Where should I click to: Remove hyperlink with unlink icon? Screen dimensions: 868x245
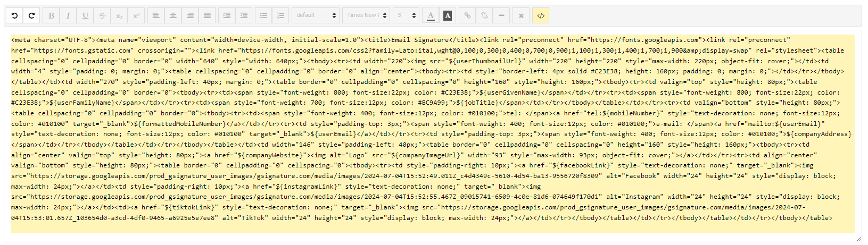484,15
